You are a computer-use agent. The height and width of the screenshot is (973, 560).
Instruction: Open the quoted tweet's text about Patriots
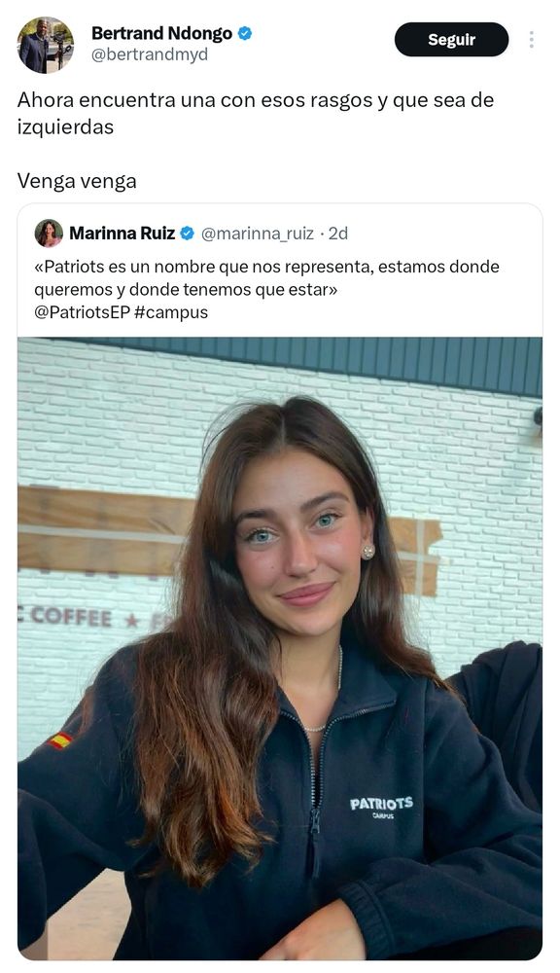tap(266, 278)
